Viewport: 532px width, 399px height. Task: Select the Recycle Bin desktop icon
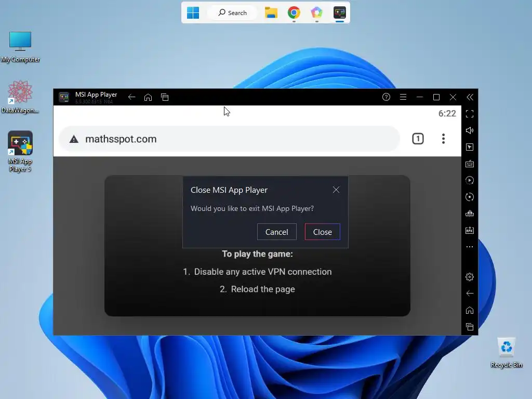point(506,353)
